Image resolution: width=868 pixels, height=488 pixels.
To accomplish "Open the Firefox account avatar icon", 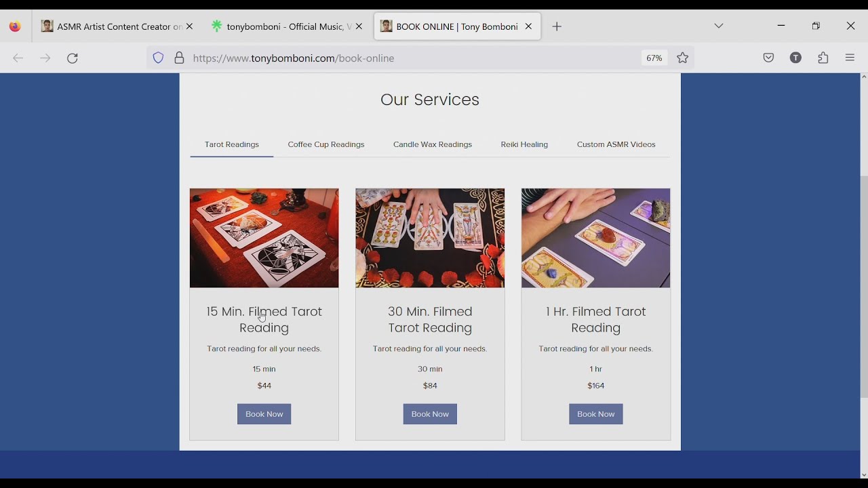I will 796,58.
